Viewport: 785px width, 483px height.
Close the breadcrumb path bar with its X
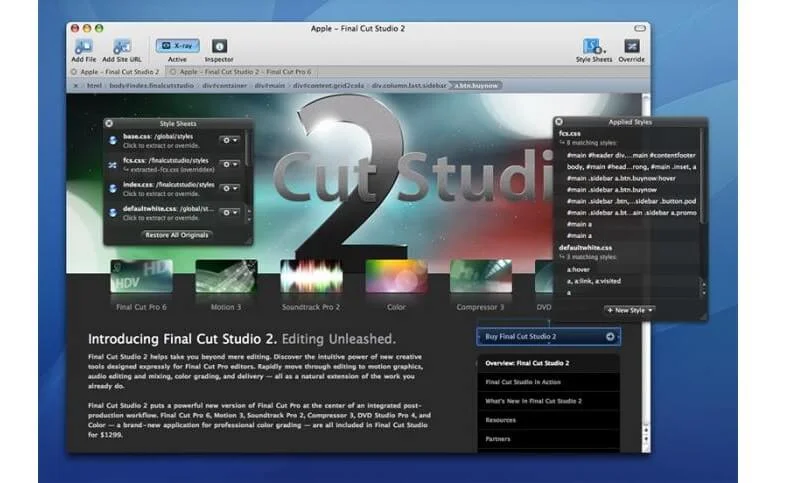click(75, 86)
